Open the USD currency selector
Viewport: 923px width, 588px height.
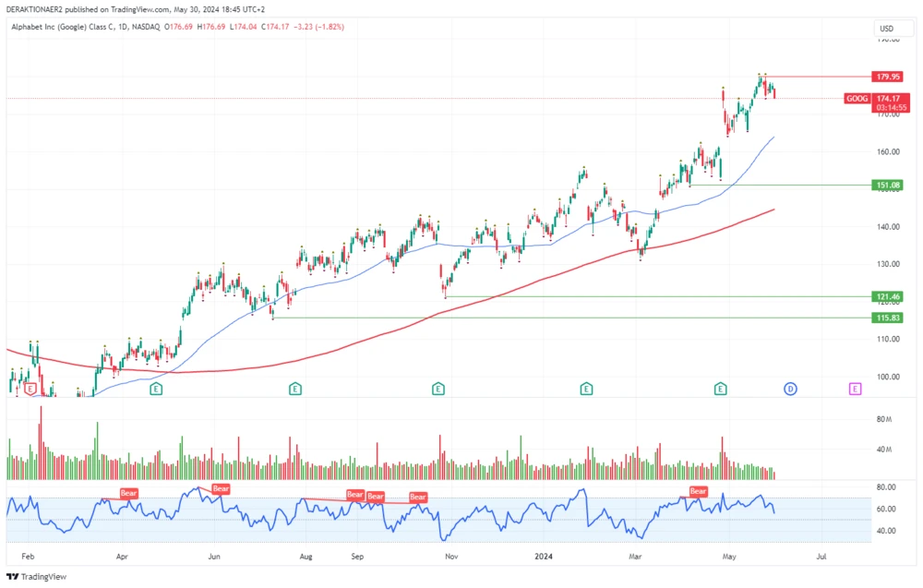pos(888,29)
